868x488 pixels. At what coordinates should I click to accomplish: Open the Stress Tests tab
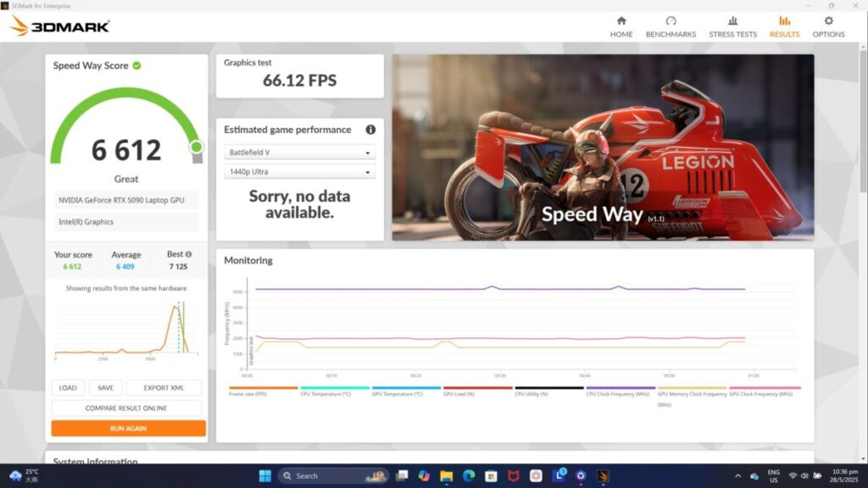733,26
